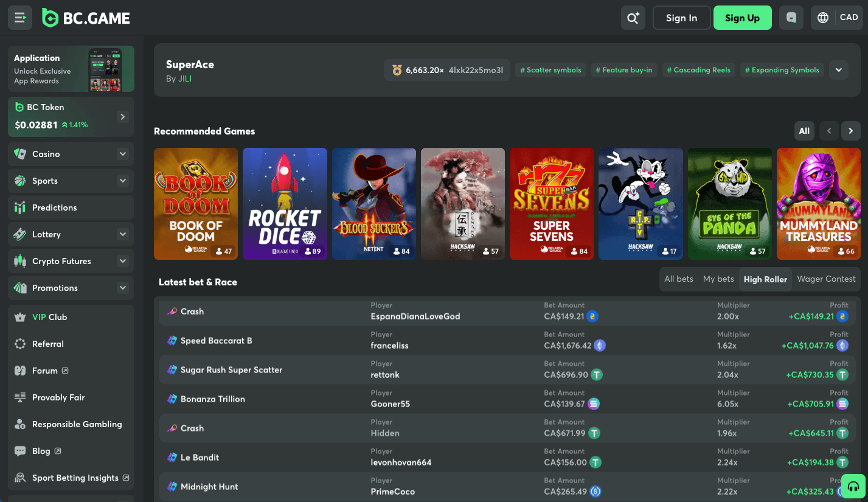Image resolution: width=868 pixels, height=502 pixels.
Task: Show previous recommended games with left arrow
Action: pyautogui.click(x=828, y=131)
